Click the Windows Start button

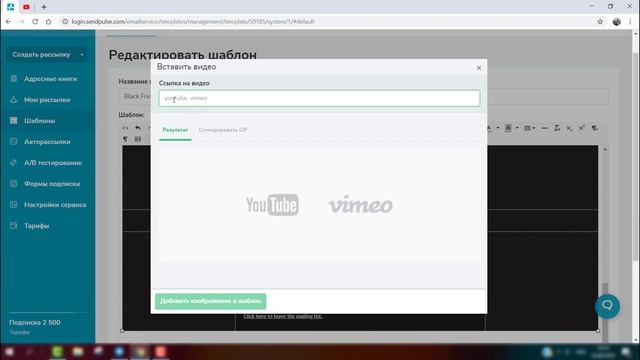9,352
